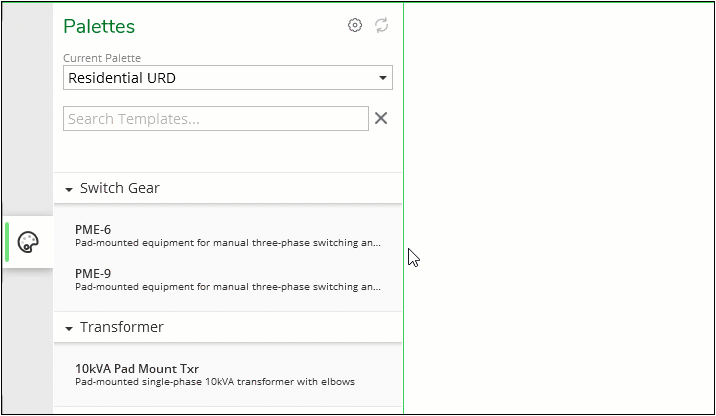
Task: Click the single-phase 10kVA transformer description
Action: pyautogui.click(x=215, y=382)
